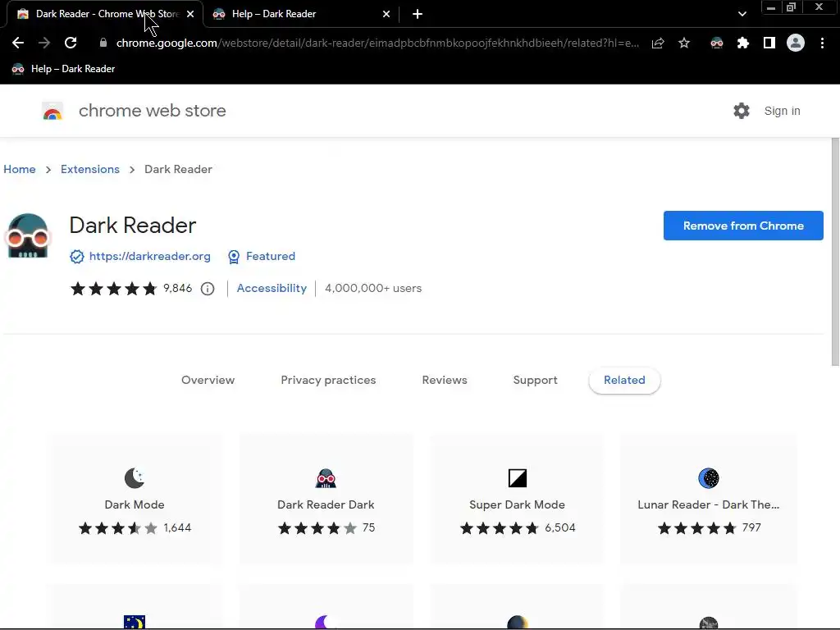Screen dimensions: 840x630
Task: Click Remove from Chrome button
Action: tap(743, 226)
